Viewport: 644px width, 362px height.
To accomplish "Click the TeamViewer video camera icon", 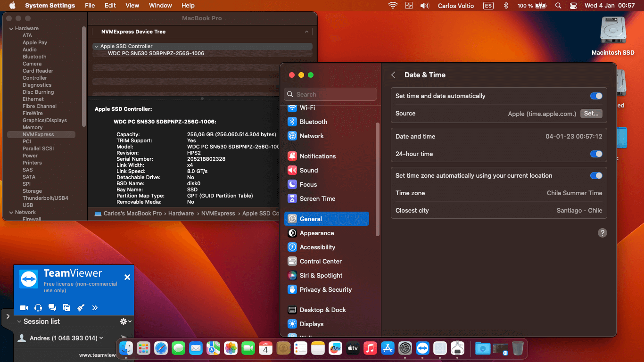I will point(24,308).
